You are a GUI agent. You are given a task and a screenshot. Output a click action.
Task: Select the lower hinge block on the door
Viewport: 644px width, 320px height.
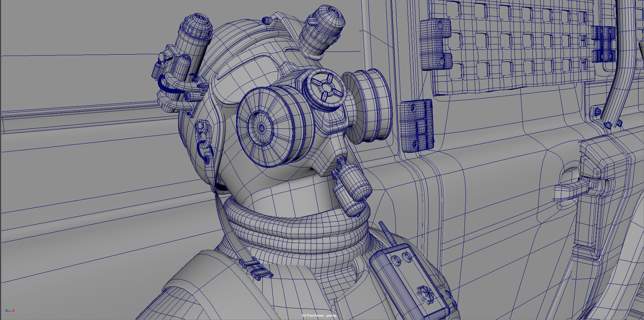coord(416,125)
